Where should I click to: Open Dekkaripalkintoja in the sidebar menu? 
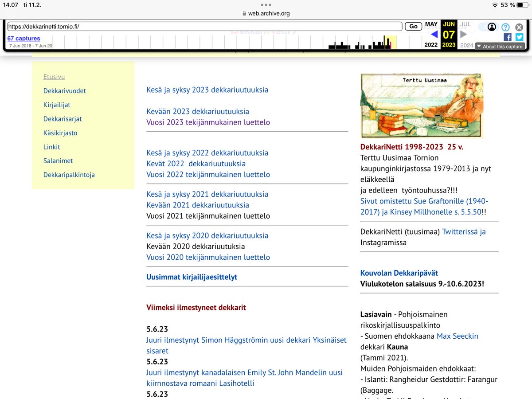point(69,175)
